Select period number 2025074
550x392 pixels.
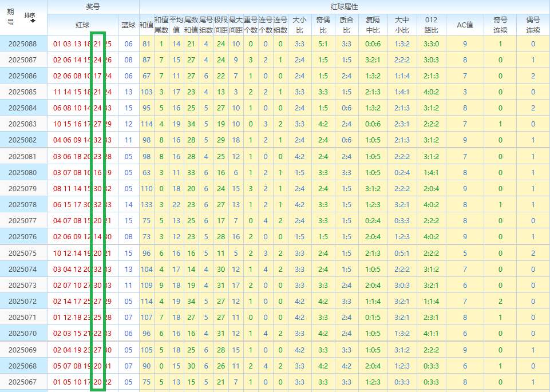(x=22, y=270)
